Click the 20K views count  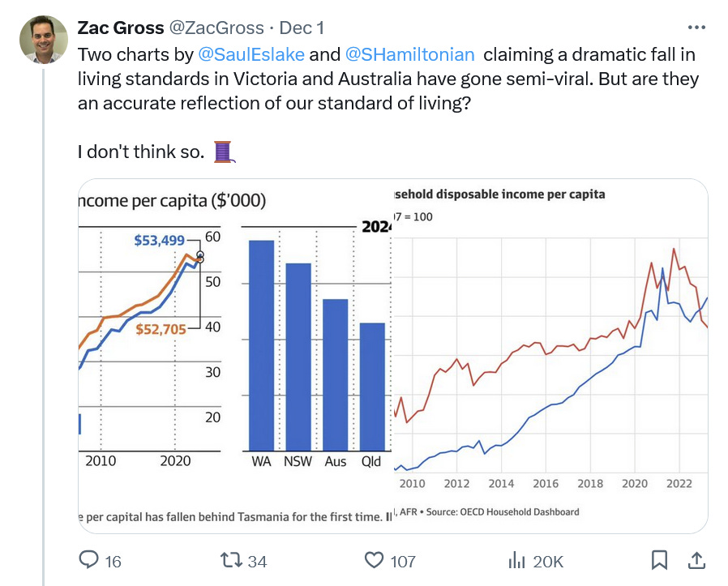548,562
